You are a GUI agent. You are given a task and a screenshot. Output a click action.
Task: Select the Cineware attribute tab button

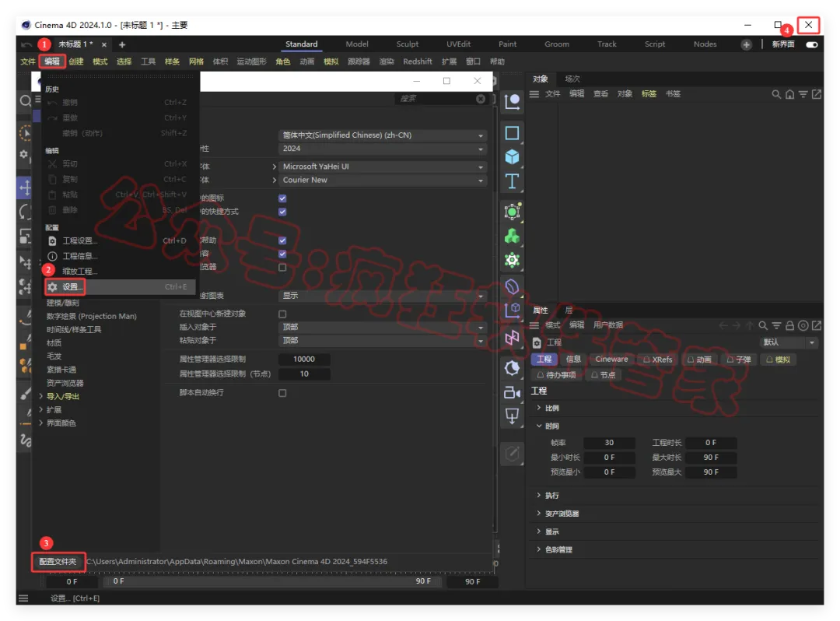pos(611,360)
